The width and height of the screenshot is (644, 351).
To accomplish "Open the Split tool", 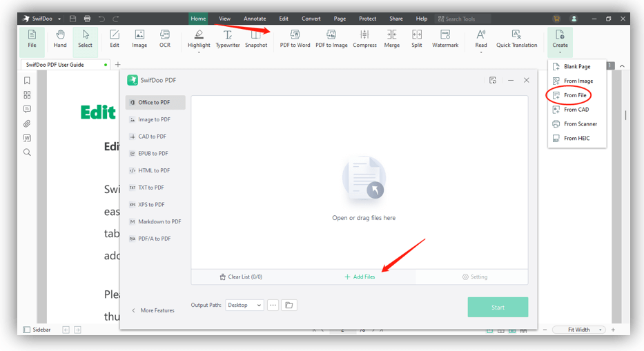I will click(417, 39).
